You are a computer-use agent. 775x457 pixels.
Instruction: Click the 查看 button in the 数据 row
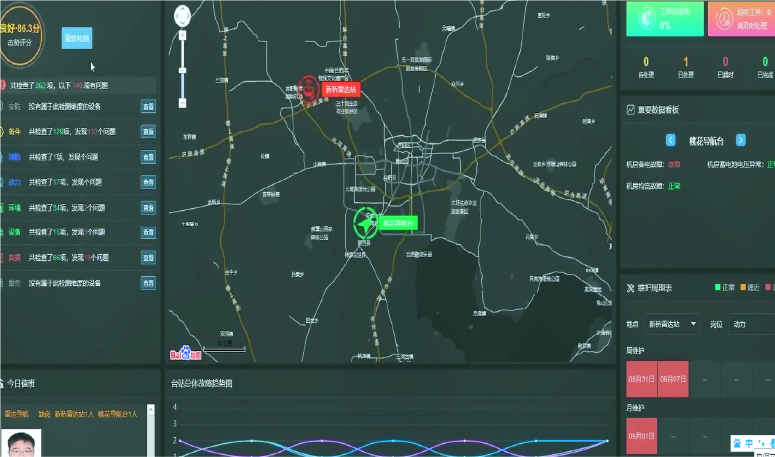pos(148,258)
